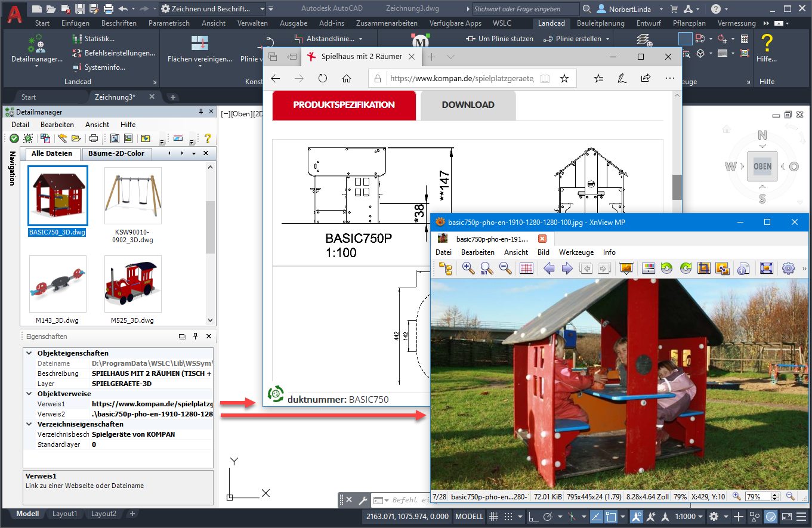Toggle ortho mode in AutoCAD status bar

[x=532, y=517]
